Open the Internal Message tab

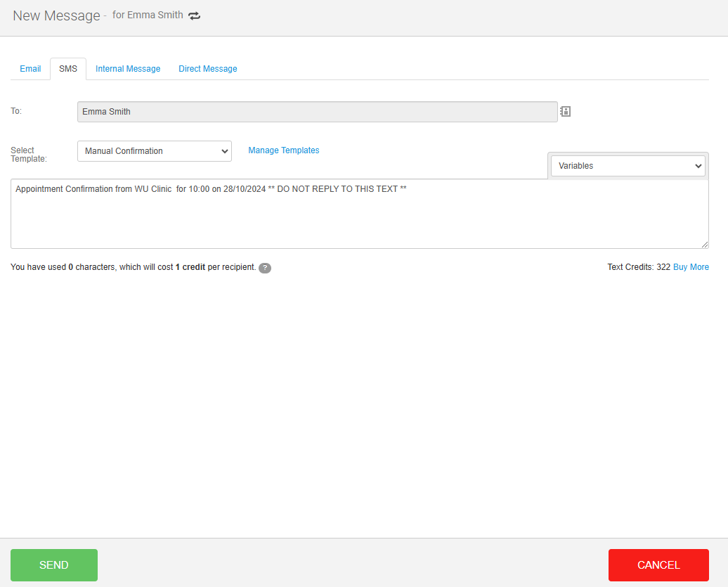coord(128,69)
